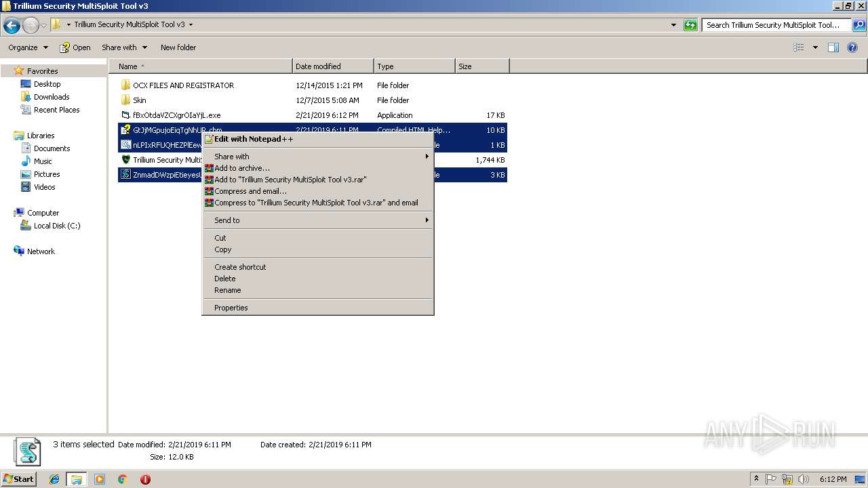Click the Forward navigation arrow
868x488 pixels.
[31, 26]
